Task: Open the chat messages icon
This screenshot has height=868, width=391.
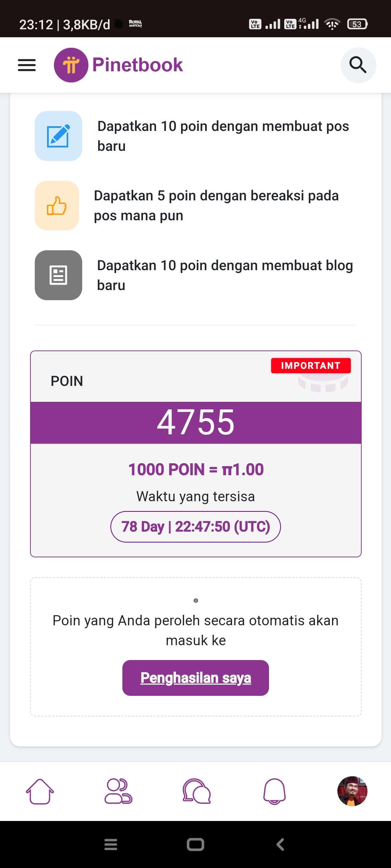Action: click(197, 791)
